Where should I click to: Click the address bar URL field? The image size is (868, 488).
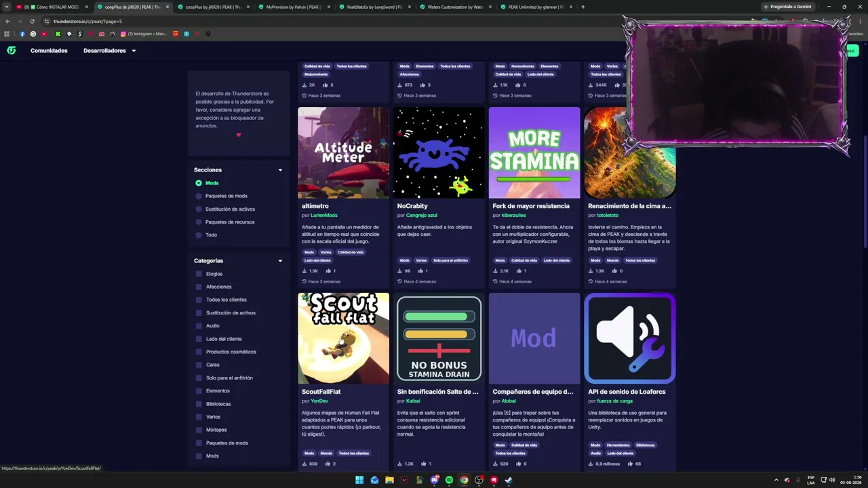point(339,21)
